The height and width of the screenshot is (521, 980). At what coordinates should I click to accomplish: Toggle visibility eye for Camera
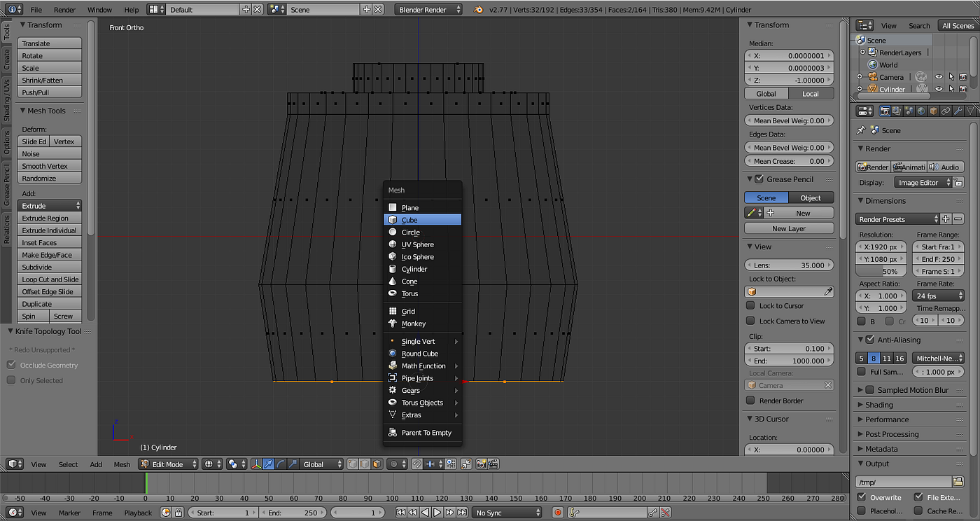pyautogui.click(x=939, y=77)
